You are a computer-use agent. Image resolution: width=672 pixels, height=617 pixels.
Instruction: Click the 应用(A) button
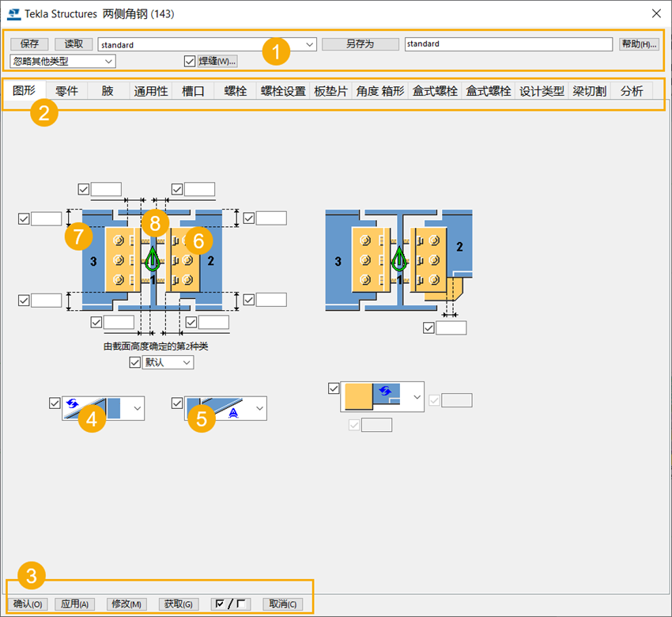point(74,604)
